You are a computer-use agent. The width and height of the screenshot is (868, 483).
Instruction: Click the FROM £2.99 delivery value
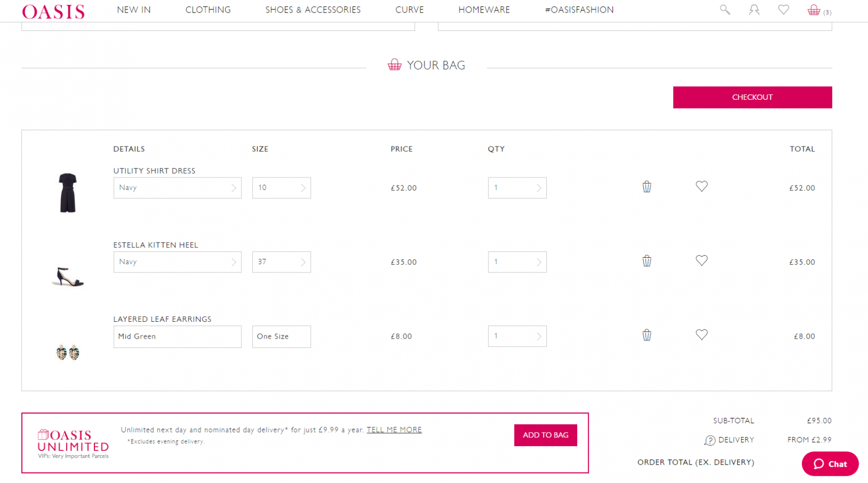[x=809, y=440]
